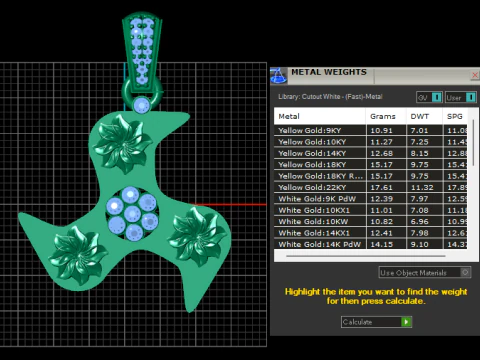Viewport: 480px width, 360px height.
Task: Sort by the DWT column header
Action: click(x=424, y=116)
